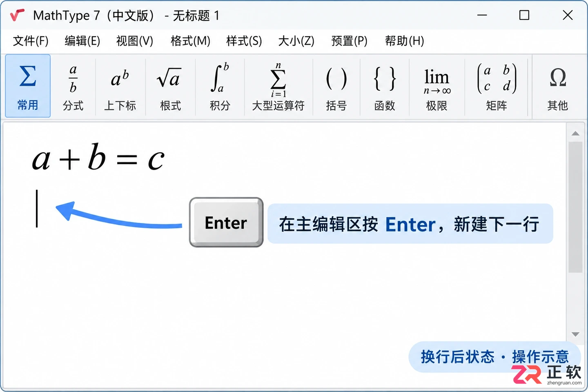Open the 帮助(H) menu
Screen dimensions: 588x392
[404, 41]
